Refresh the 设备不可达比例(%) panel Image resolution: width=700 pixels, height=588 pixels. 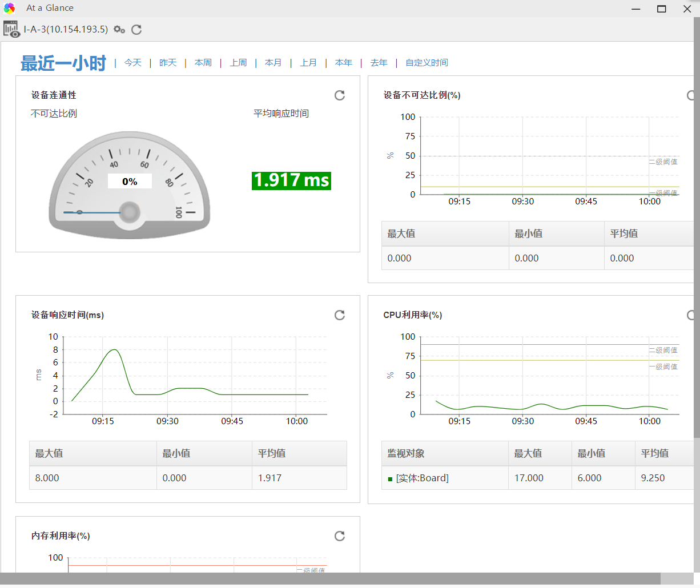click(x=691, y=95)
